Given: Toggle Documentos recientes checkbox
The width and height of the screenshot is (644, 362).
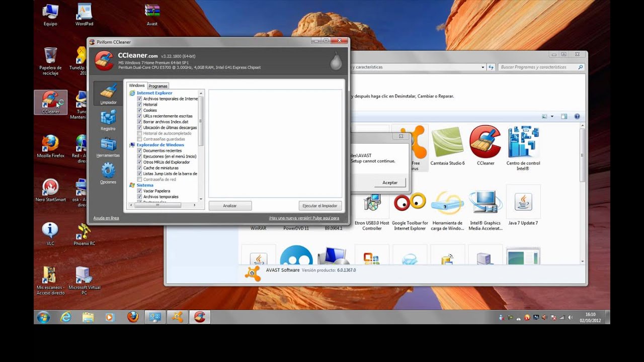Looking at the screenshot, I should click(x=139, y=151).
